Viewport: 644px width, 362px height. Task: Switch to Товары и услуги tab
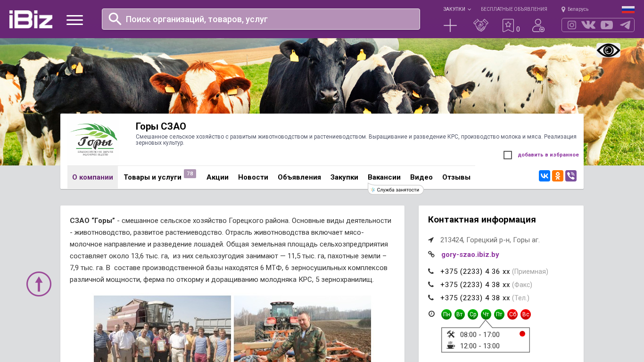[x=153, y=177]
